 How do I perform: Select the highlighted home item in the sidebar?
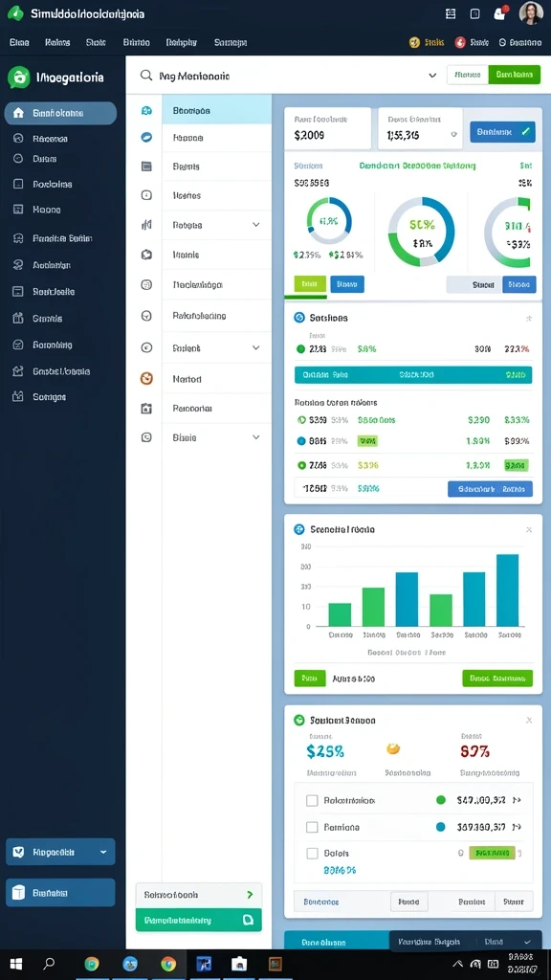click(x=60, y=113)
